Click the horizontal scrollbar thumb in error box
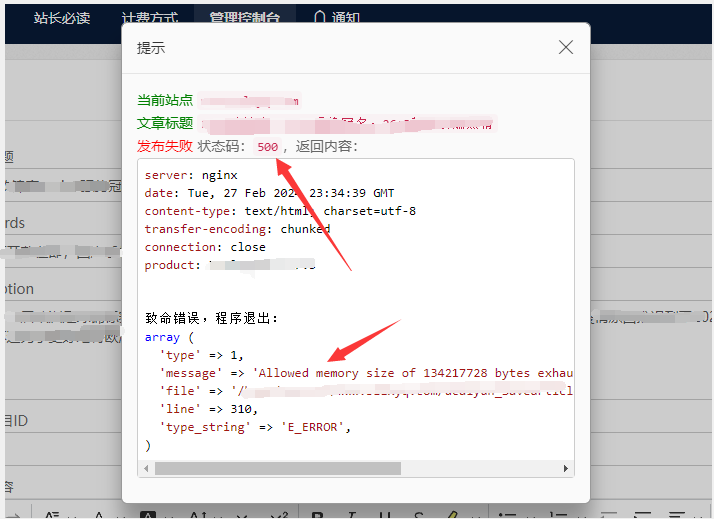 pos(277,468)
